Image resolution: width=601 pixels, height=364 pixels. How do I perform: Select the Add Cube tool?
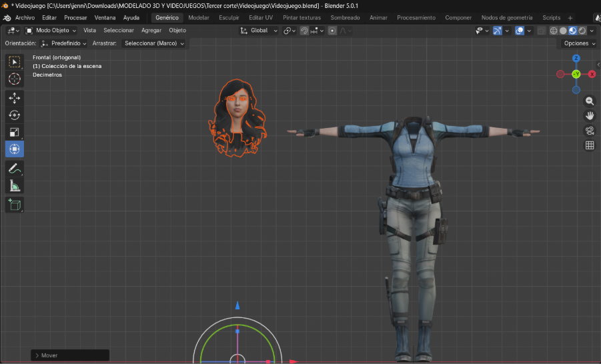pyautogui.click(x=15, y=205)
